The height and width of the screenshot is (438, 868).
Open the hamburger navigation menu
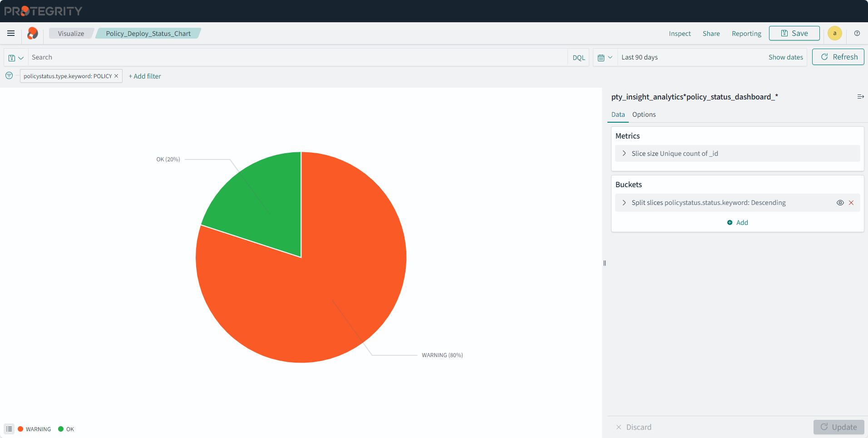tap(11, 33)
